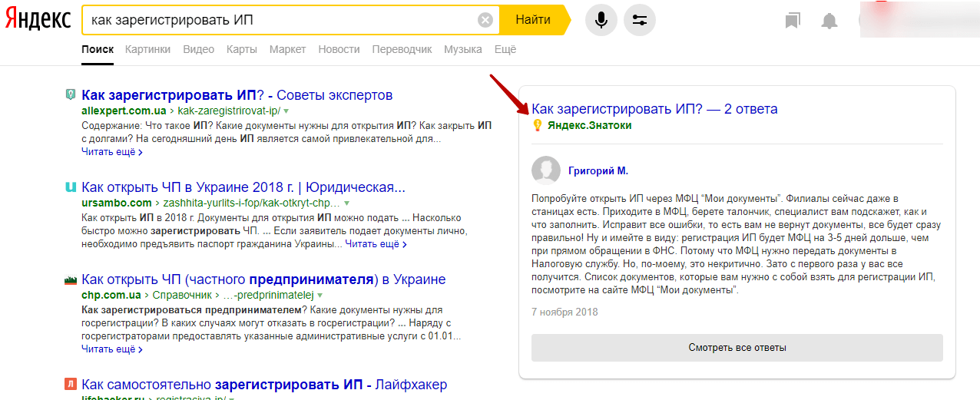Switch to the Картинки tab
Viewport: 980px width, 400px height.
147,49
